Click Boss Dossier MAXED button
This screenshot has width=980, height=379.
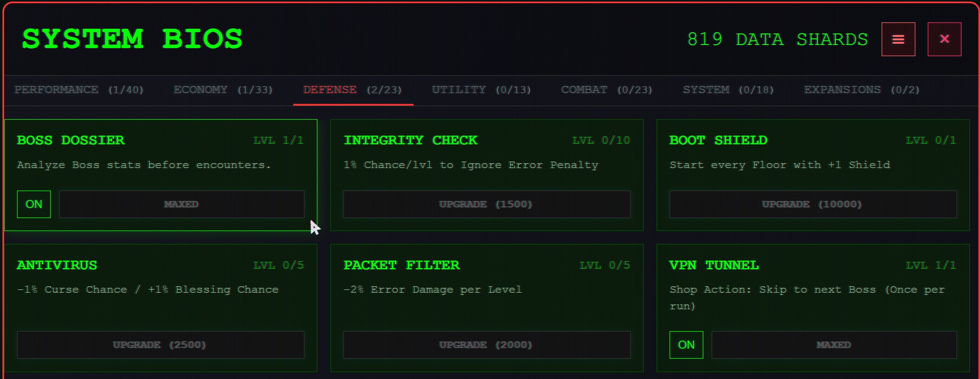[182, 204]
